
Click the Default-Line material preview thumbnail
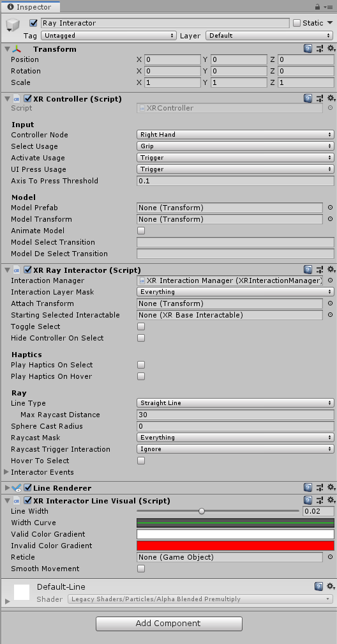(21, 592)
